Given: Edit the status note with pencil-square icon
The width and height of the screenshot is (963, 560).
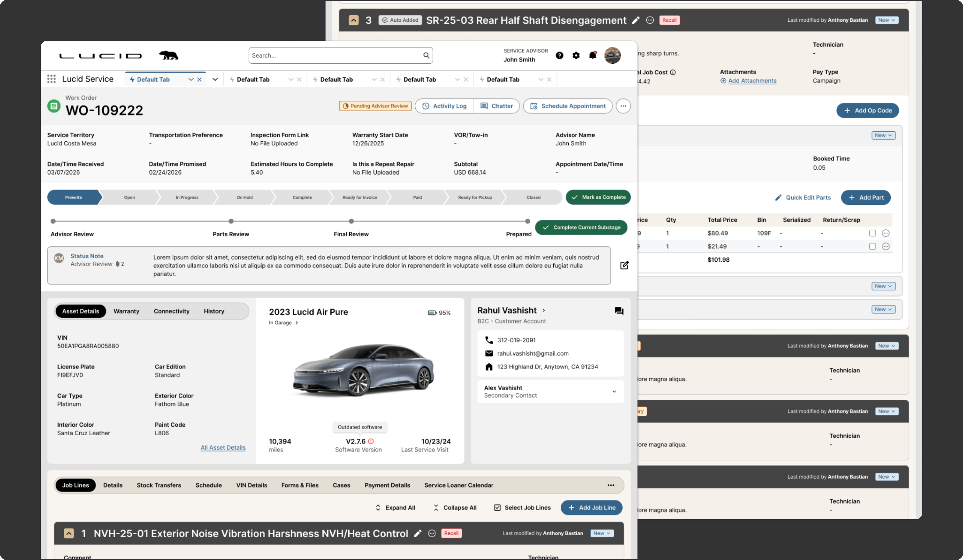Looking at the screenshot, I should coord(624,265).
